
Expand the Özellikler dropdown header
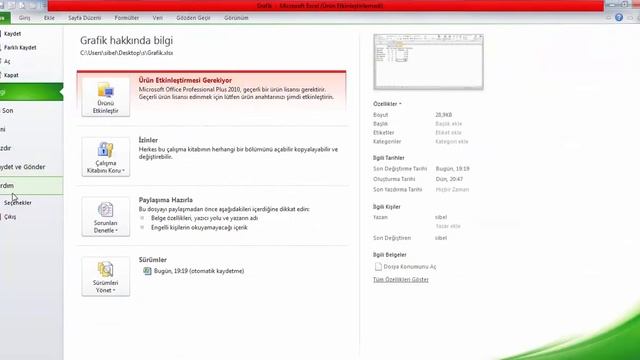pyautogui.click(x=387, y=104)
